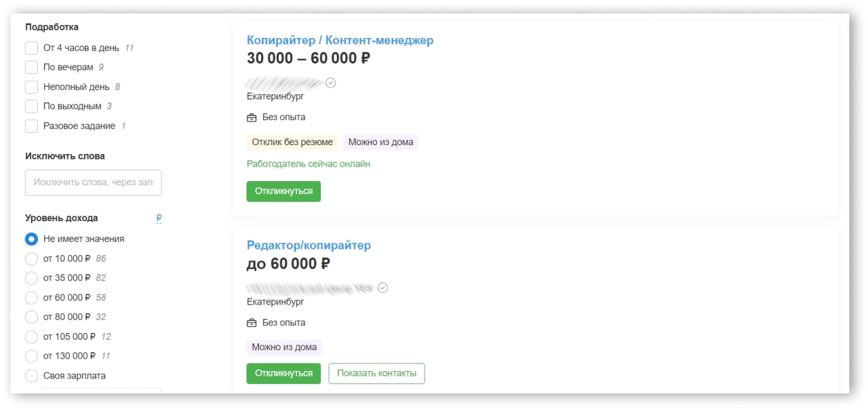Click the Исключить слова input field
This screenshot has height=409, width=868.
(x=93, y=182)
